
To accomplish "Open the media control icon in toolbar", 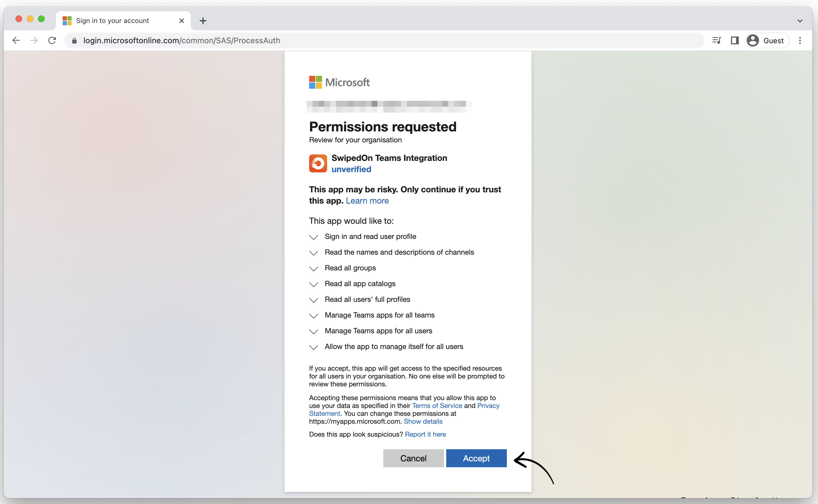I will click(x=716, y=40).
